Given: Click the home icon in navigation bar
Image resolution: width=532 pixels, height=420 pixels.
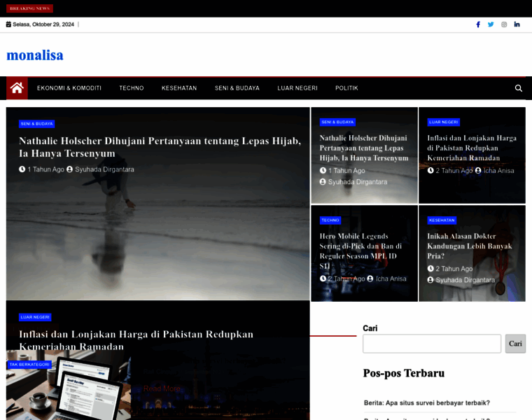Looking at the screenshot, I should click(17, 88).
